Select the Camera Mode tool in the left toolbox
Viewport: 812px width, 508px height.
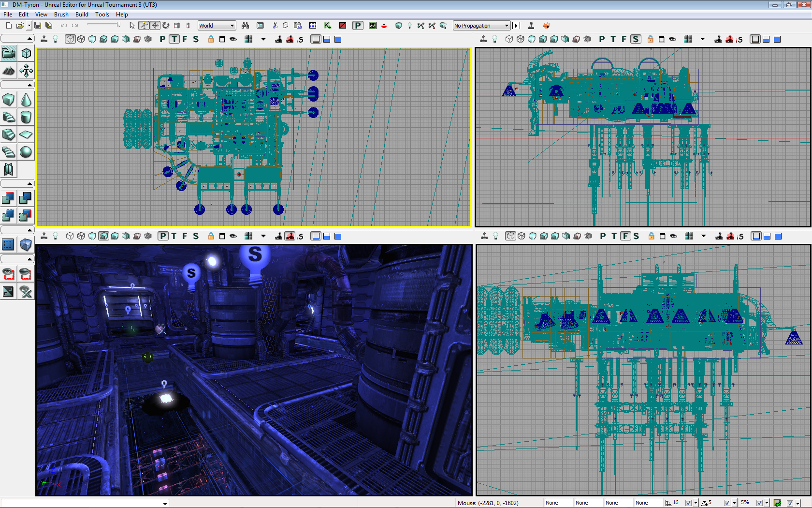[x=9, y=53]
